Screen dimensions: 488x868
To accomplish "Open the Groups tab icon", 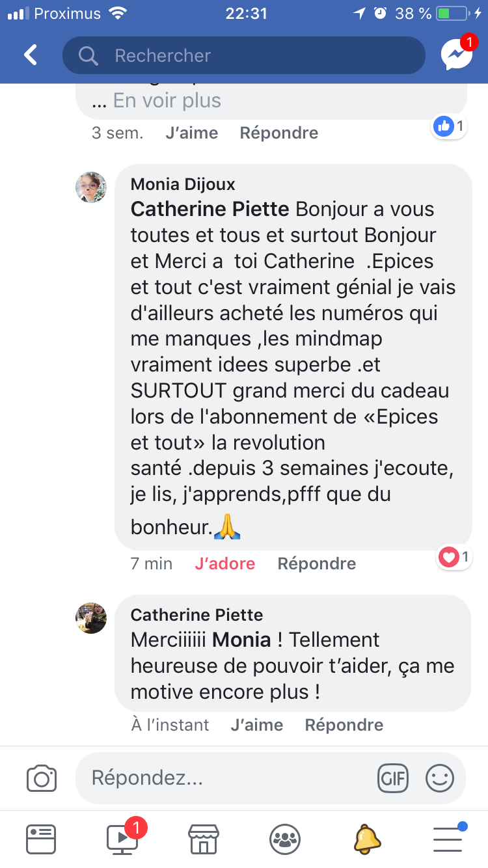I will click(x=285, y=839).
